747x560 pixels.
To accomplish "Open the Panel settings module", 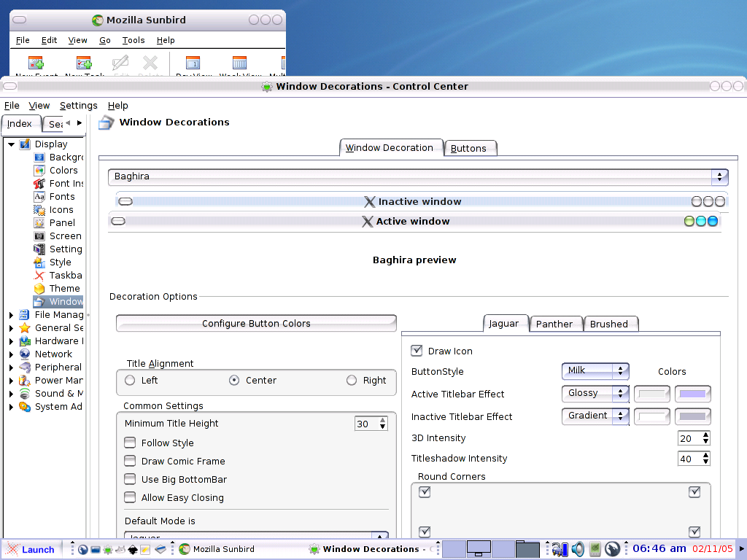I will pyautogui.click(x=55, y=222).
